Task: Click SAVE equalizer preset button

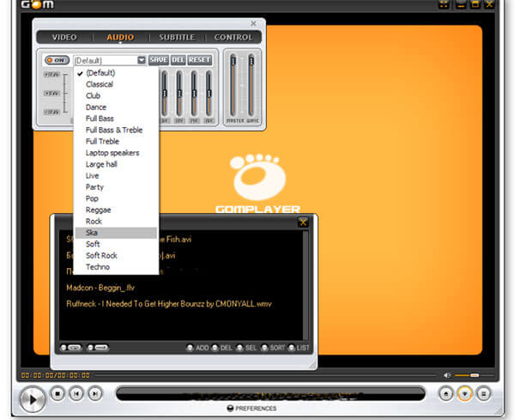Action: [x=159, y=60]
